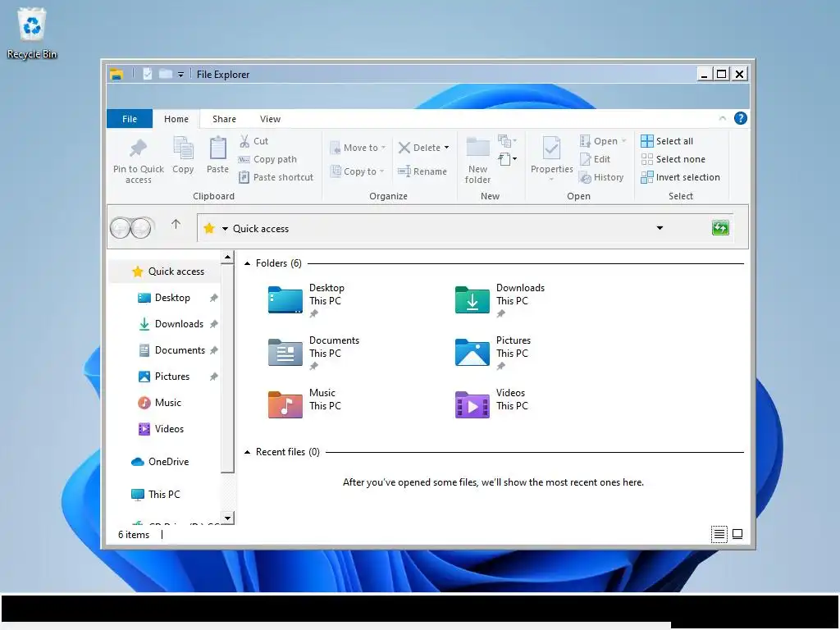
Task: Click Paste shortcut command
Action: [276, 177]
